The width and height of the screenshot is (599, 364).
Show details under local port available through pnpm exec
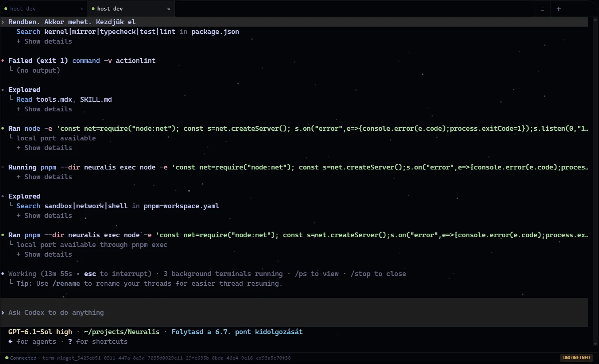point(44,254)
